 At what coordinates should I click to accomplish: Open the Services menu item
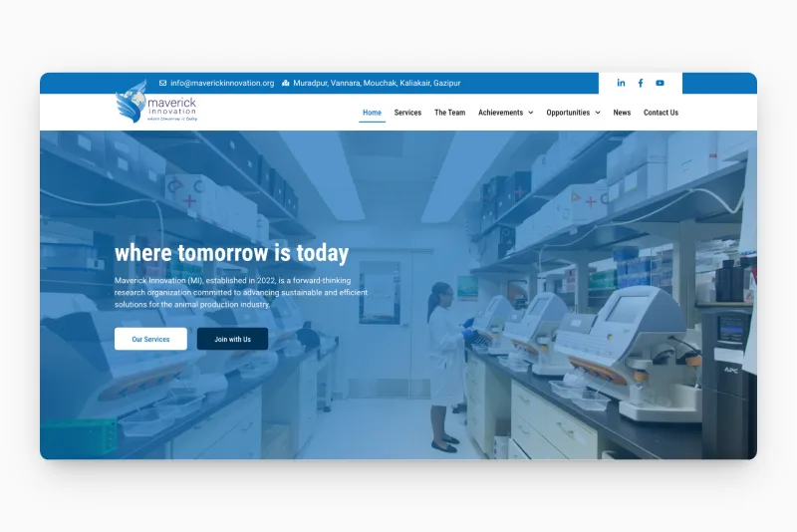pyautogui.click(x=407, y=113)
